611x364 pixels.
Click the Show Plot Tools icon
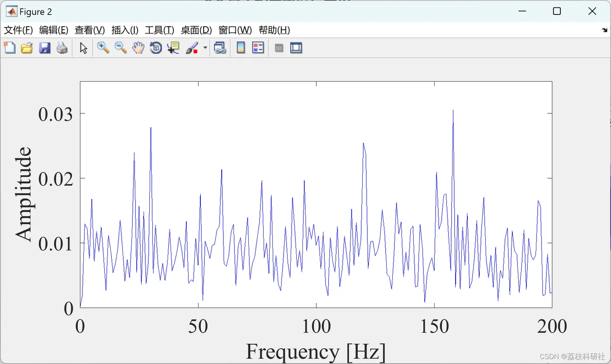pyautogui.click(x=296, y=48)
